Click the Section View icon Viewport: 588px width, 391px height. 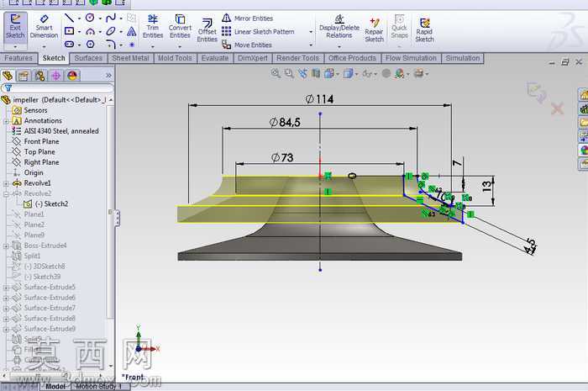[x=316, y=73]
